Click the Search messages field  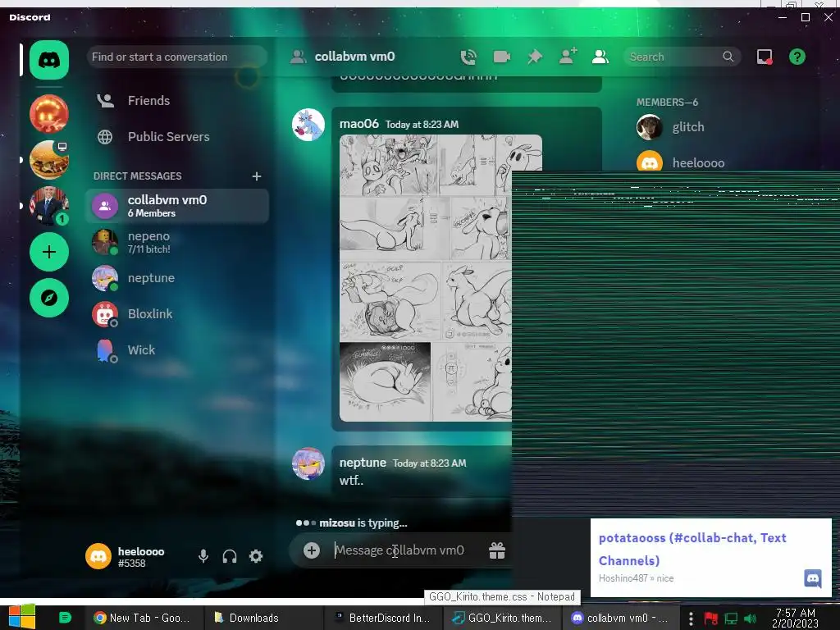coord(682,57)
